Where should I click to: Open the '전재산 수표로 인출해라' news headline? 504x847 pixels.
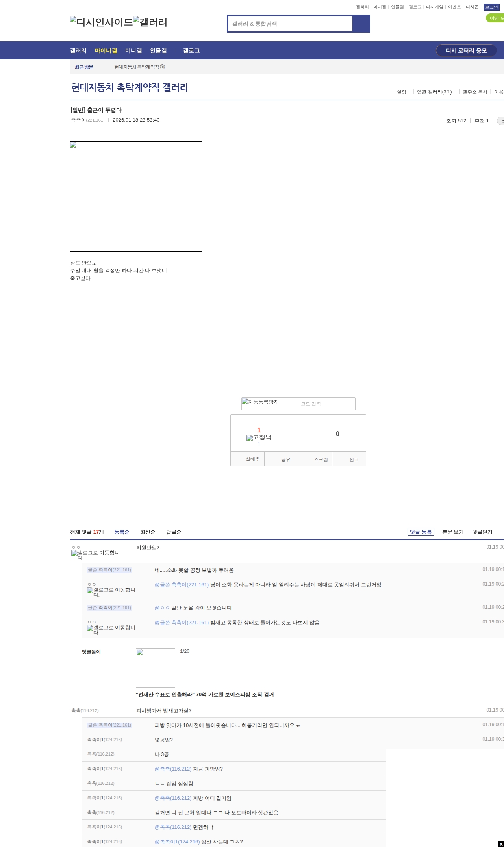click(205, 695)
